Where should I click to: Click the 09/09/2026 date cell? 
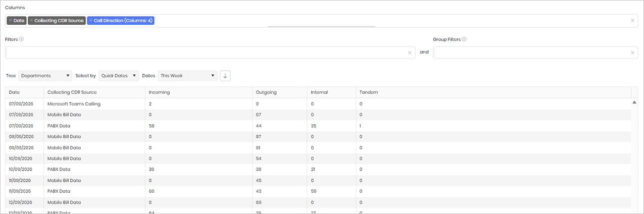coord(21,147)
